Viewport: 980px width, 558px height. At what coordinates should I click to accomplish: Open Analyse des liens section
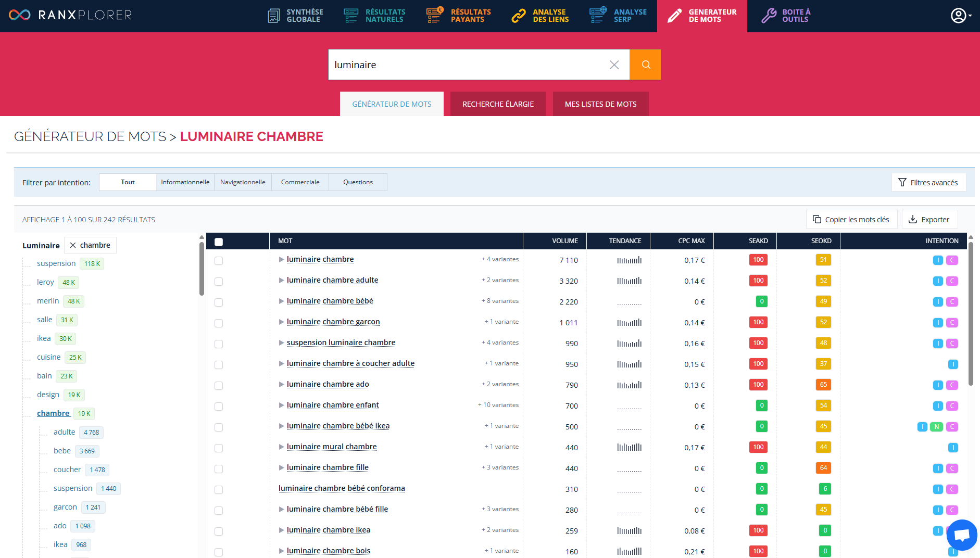pyautogui.click(x=540, y=16)
